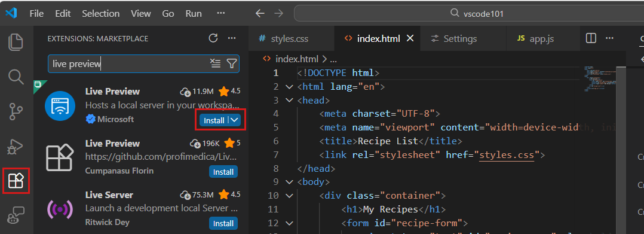Viewport: 644px width, 234px height.
Task: Click the 11.9M download count
Action: pos(197,91)
